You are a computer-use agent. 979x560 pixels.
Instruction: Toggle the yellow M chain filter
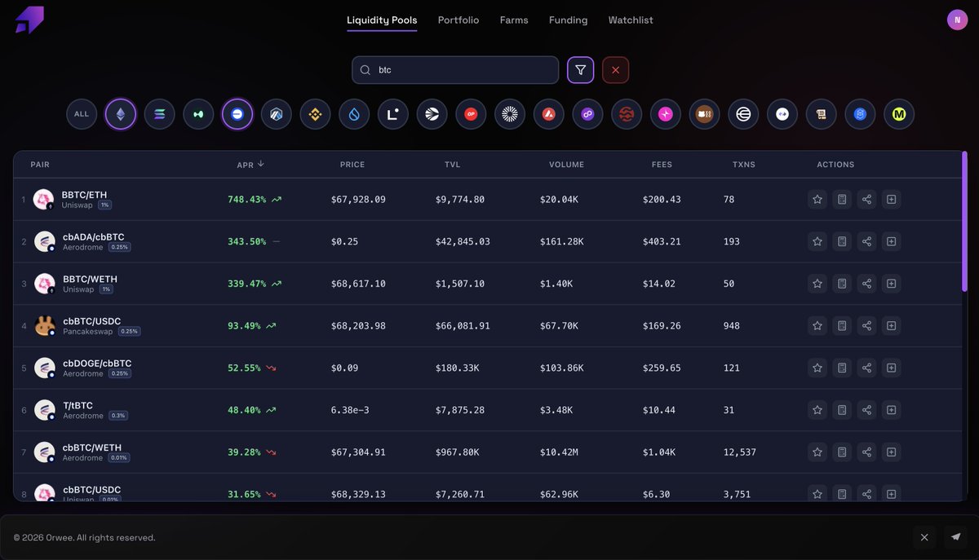[x=899, y=114]
